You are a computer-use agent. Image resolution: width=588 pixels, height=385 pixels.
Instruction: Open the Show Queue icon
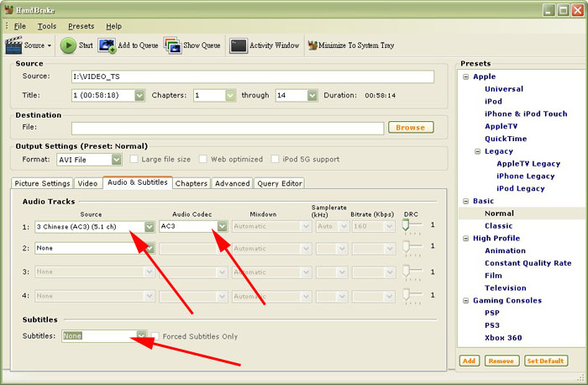tap(171, 45)
